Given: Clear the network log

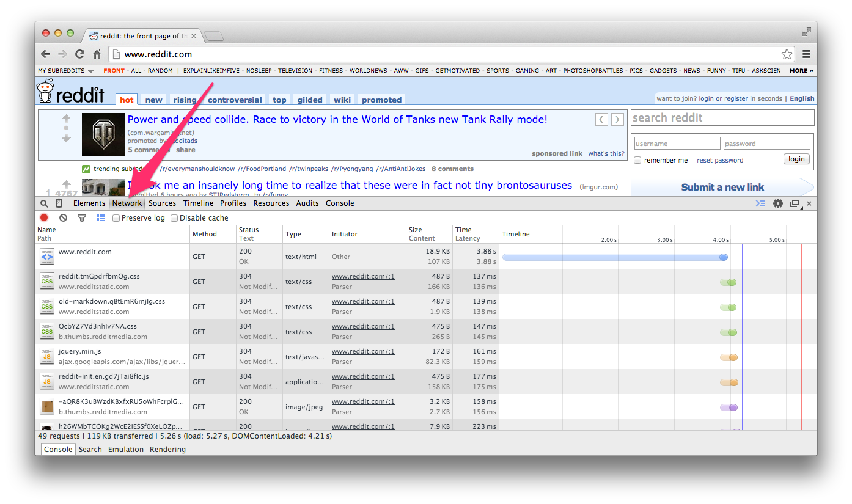Looking at the screenshot, I should point(63,218).
